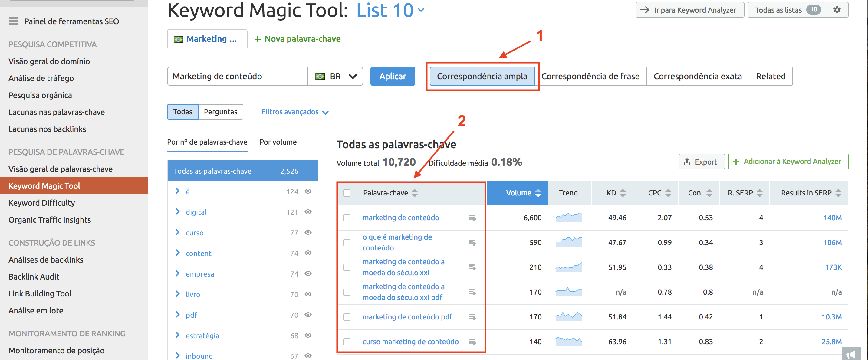Click add-to-list icon for 'moeda do século xxi' row
Screen dimensions: 868x360
pos(472,267)
